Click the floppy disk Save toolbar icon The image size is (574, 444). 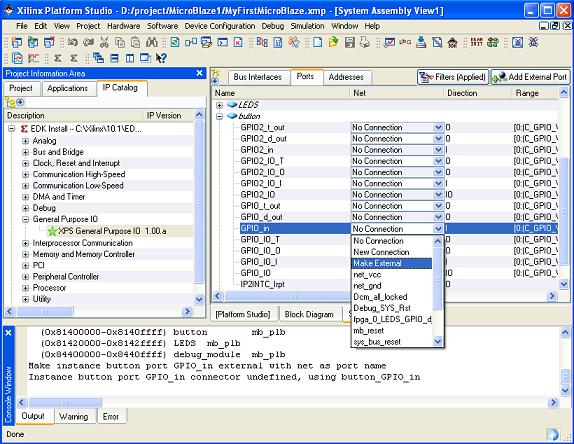pyautogui.click(x=350, y=42)
